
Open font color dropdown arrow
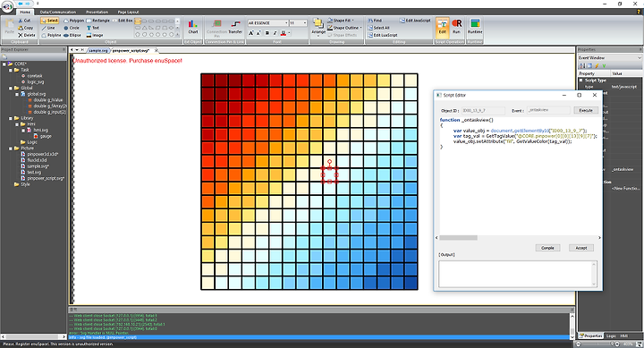point(289,33)
